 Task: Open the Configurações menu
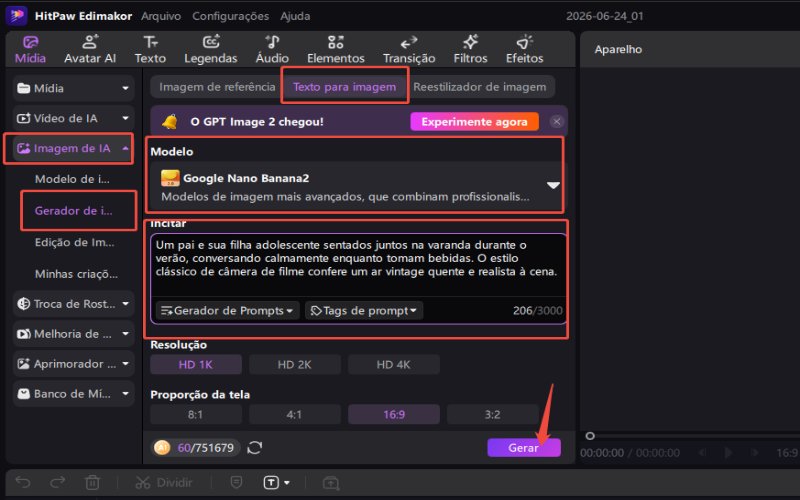(x=231, y=16)
